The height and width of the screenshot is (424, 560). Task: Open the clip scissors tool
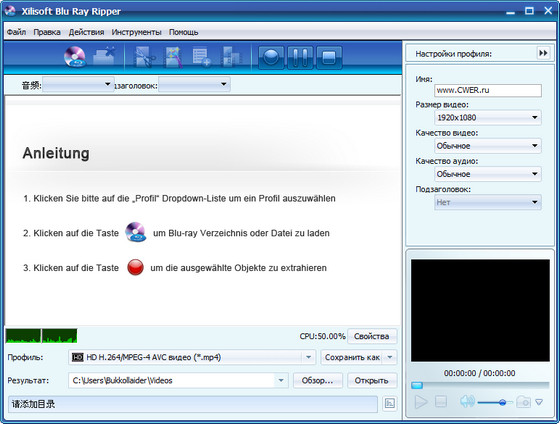tap(144, 57)
